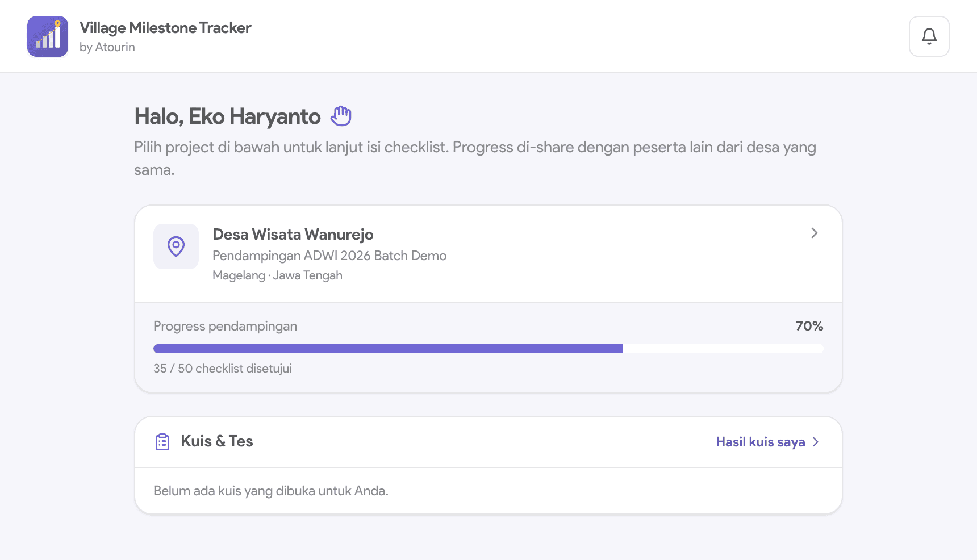Screen dimensions: 977x560
Task: Click the 'Magelang · Jawa Tengah' location text
Action: [277, 275]
